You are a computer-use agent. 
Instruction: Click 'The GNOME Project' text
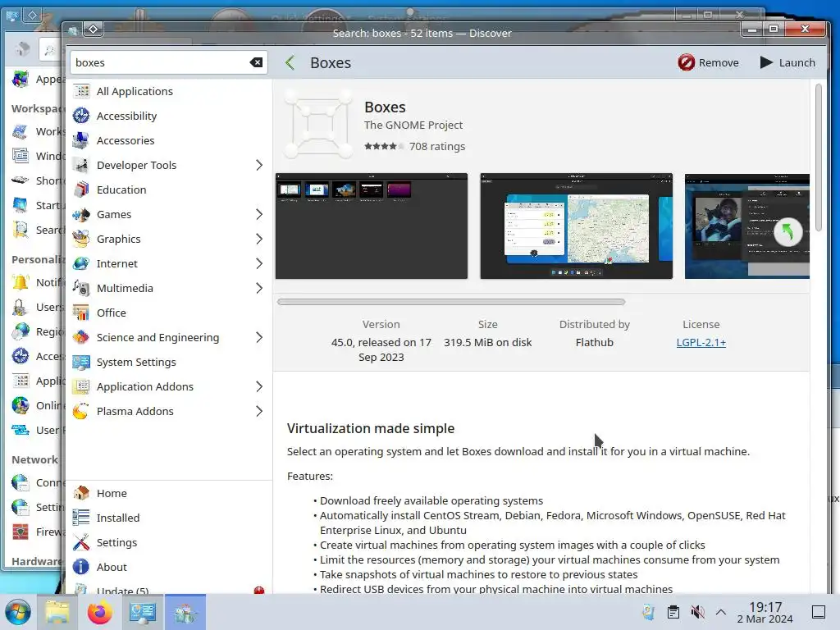pyautogui.click(x=413, y=125)
